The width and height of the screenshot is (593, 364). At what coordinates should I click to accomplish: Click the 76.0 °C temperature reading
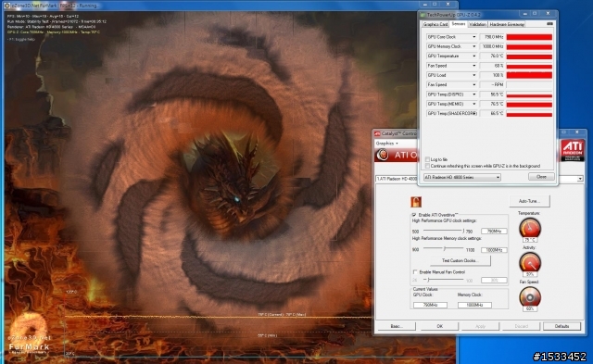(492, 56)
